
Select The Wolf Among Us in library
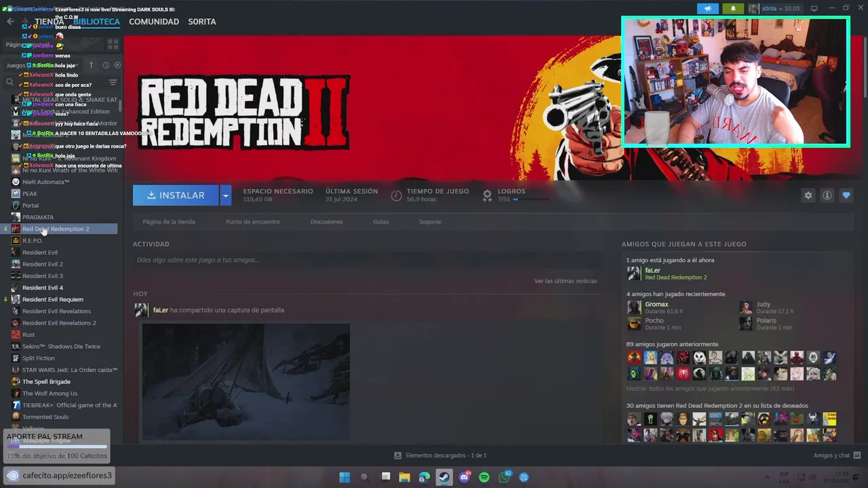coord(50,393)
